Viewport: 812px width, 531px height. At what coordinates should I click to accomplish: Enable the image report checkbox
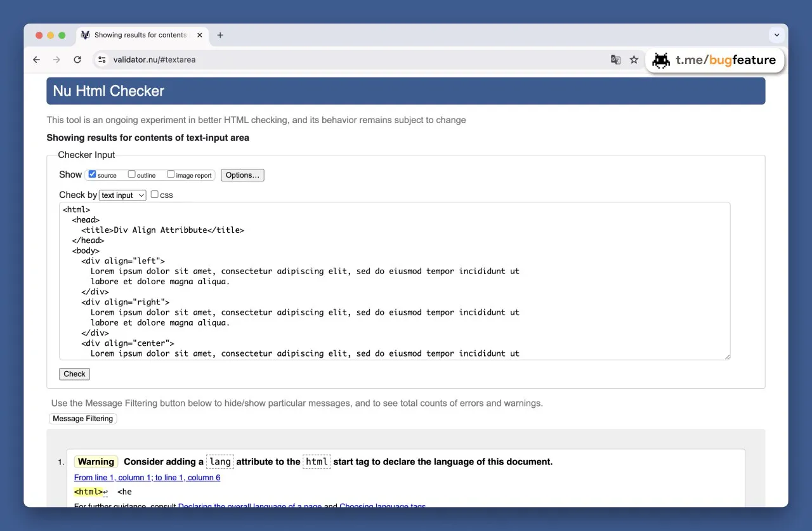click(x=171, y=174)
